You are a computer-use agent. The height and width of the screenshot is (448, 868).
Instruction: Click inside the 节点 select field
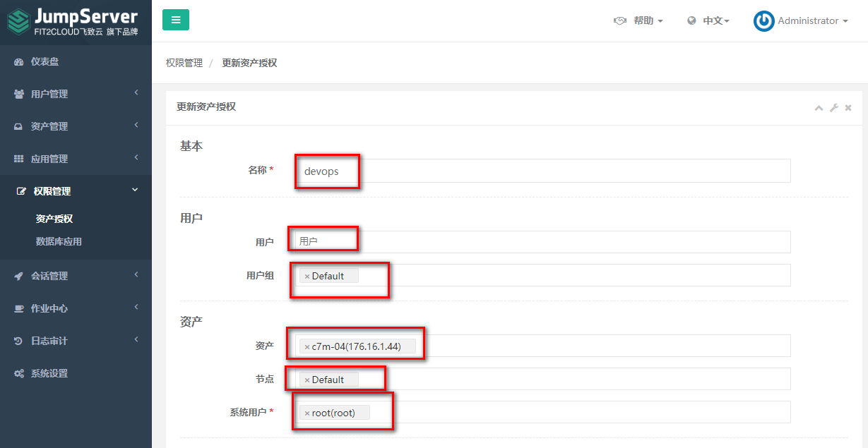click(x=543, y=379)
